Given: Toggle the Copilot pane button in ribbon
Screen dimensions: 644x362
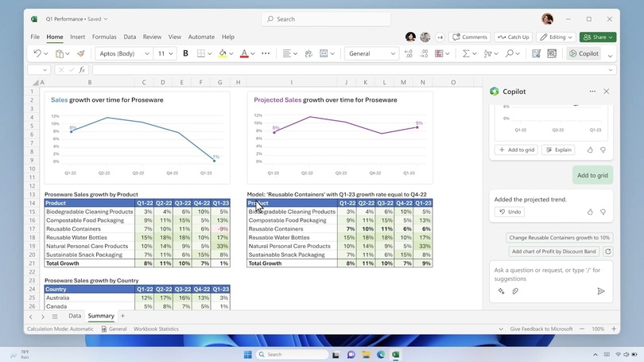Looking at the screenshot, I should point(584,53).
